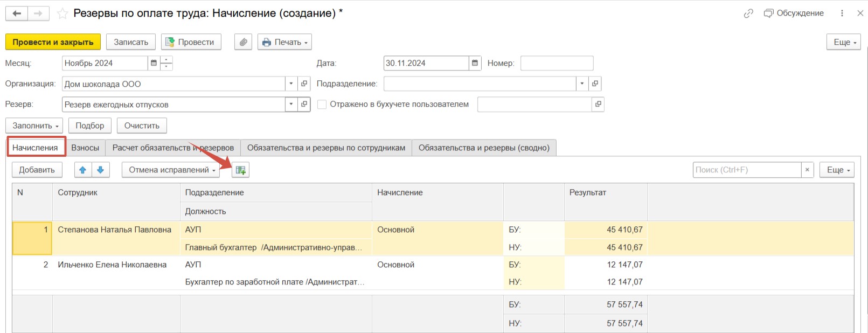Switch to the Взносы tab
The width and height of the screenshot is (868, 333).
click(x=85, y=148)
